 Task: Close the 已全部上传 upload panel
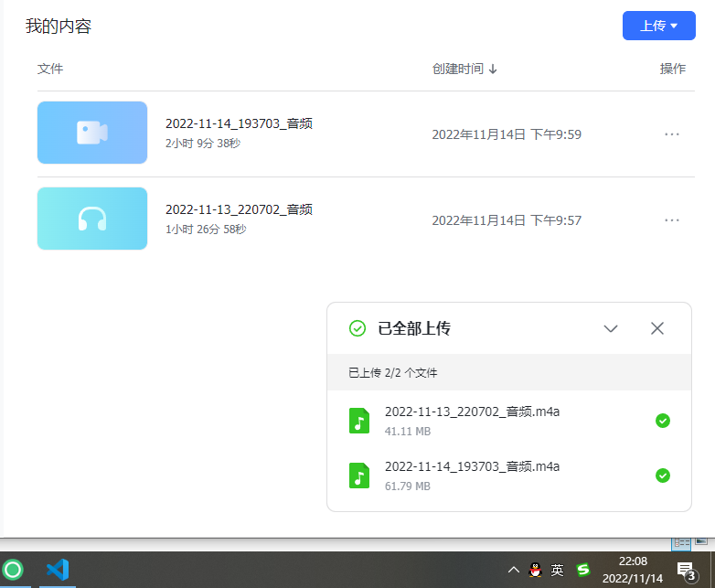coord(657,328)
